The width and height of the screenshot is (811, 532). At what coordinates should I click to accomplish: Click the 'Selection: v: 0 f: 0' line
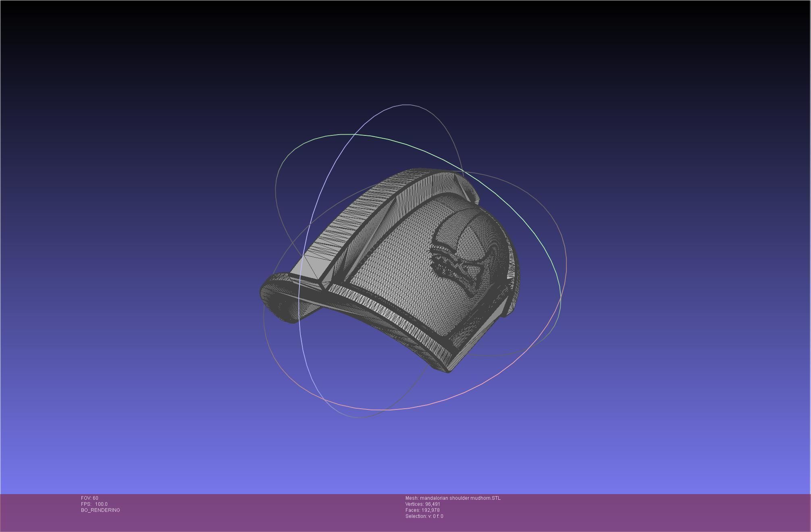point(424,516)
